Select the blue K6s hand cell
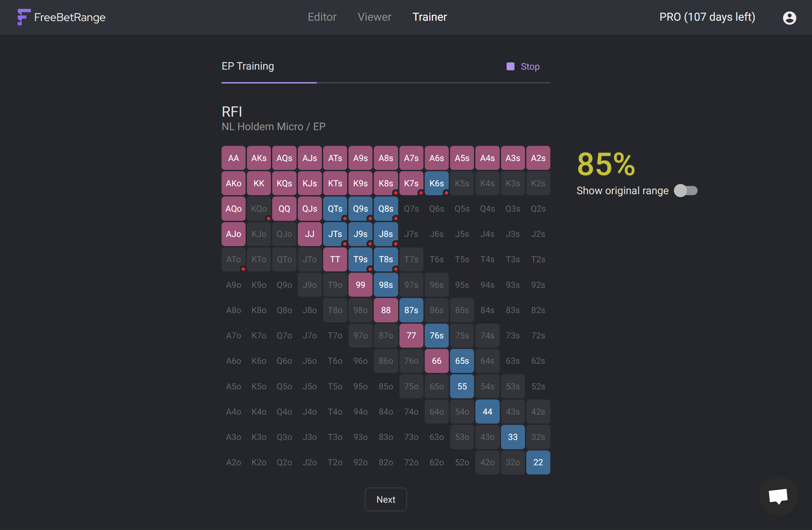Viewport: 812px width, 530px height. tap(436, 183)
